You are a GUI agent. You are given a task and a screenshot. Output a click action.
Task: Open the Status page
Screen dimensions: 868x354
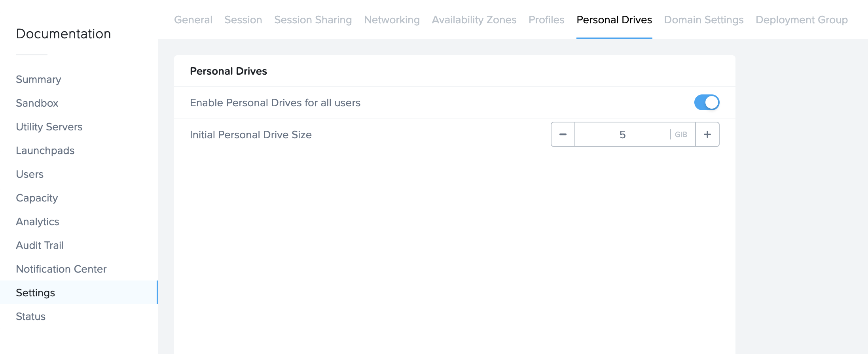click(30, 316)
